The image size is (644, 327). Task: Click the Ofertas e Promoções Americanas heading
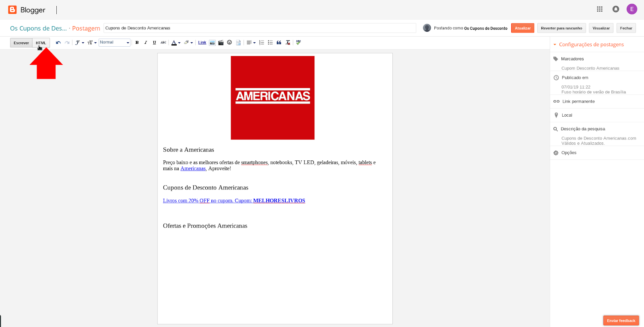(x=205, y=226)
